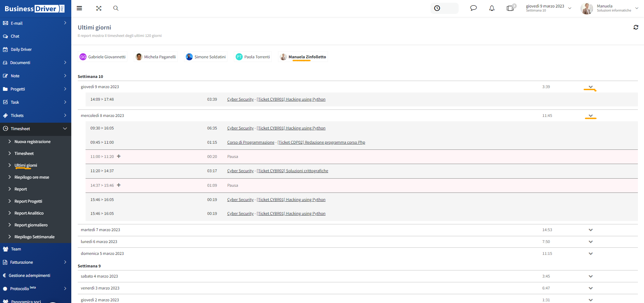Expand martedì 7 marzo 2023 row chevron

pyautogui.click(x=591, y=230)
